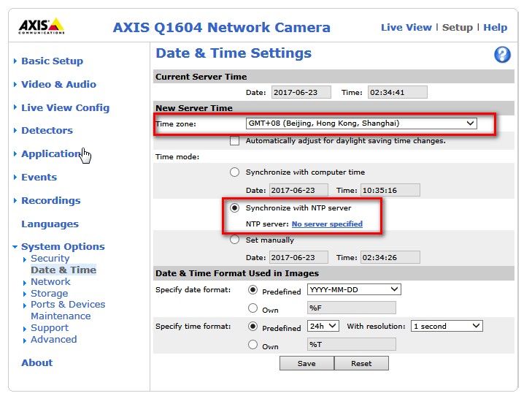Click the Current Server Time time field

point(397,92)
